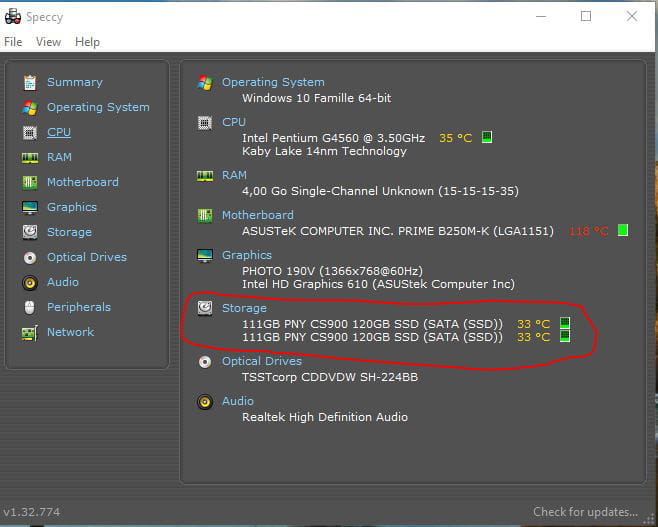Click Check for updates link
The image size is (658, 527).
point(585,512)
